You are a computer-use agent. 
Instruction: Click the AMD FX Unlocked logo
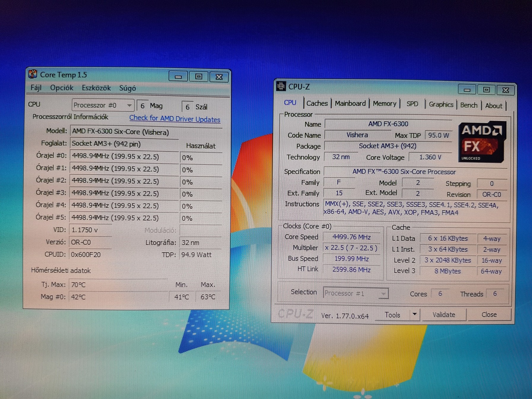[482, 142]
